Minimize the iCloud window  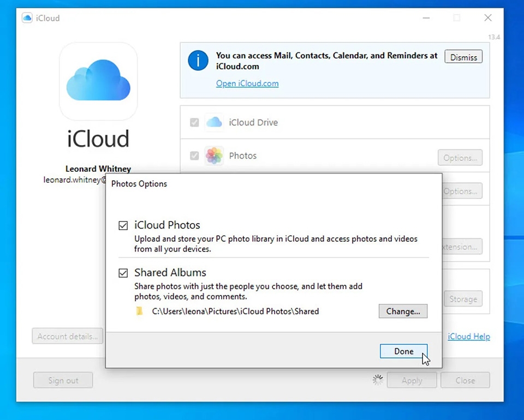[x=426, y=17]
